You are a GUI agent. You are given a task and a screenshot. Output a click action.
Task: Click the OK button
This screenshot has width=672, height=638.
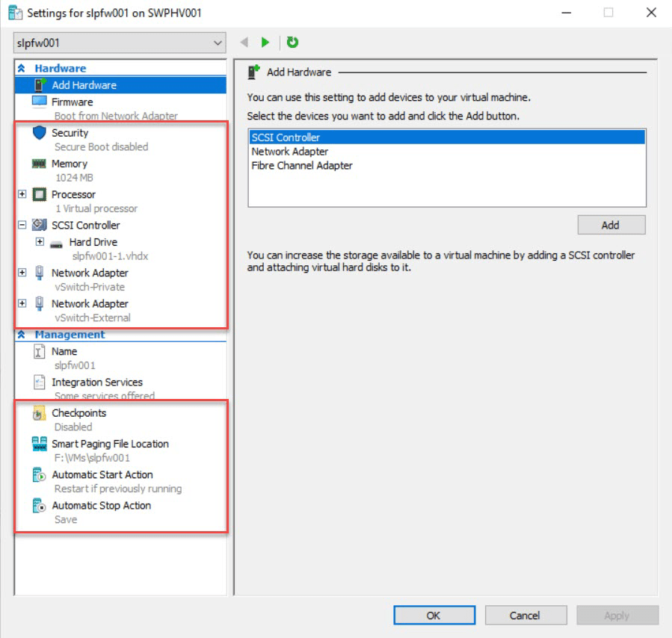433,616
